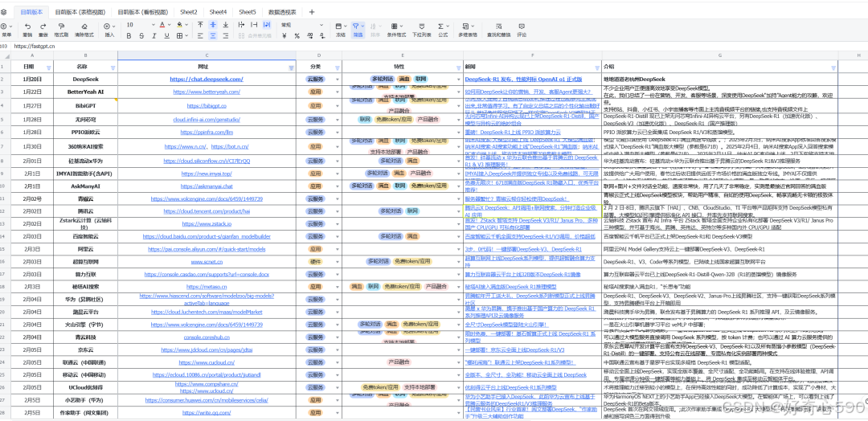Toggle underline formatting
Viewport: 868px width, 421px height.
click(167, 36)
